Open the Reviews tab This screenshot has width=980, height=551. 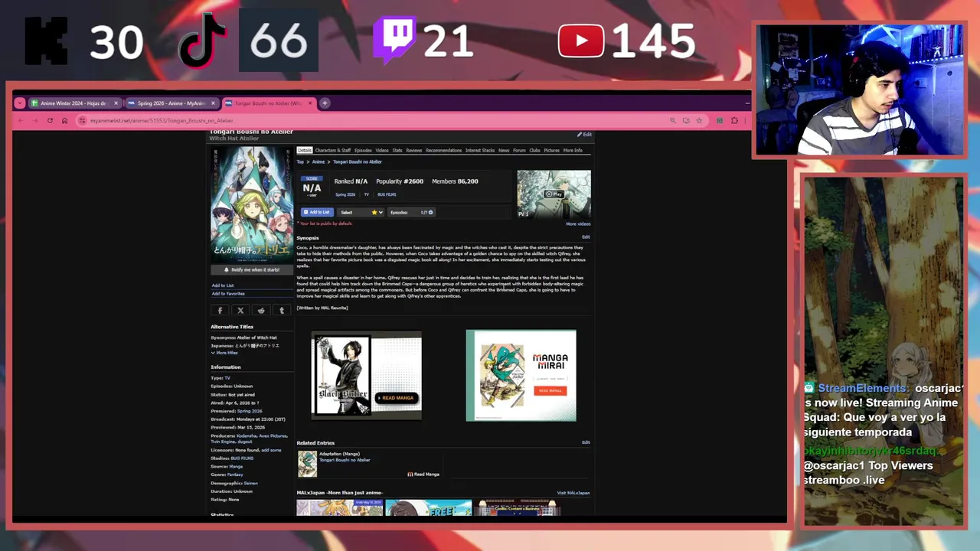coord(414,150)
